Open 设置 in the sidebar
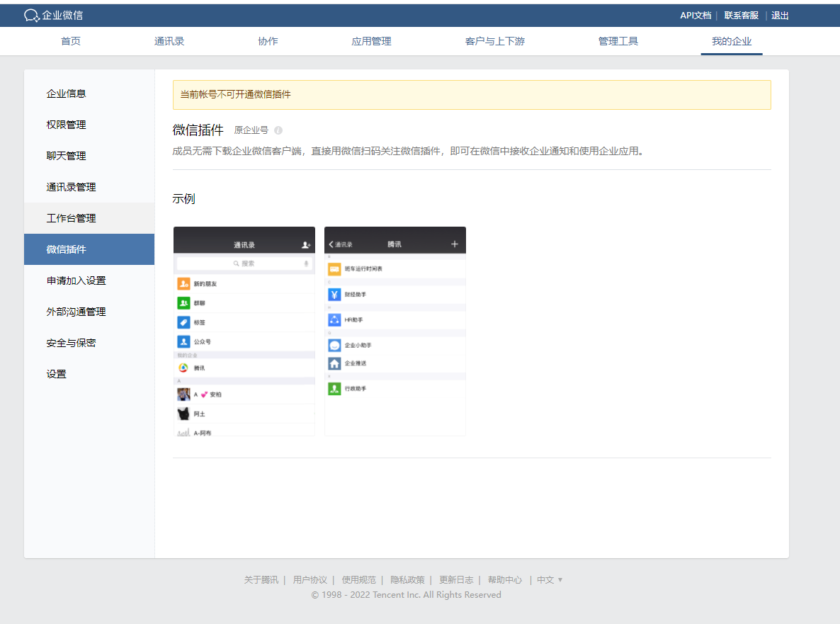The width and height of the screenshot is (840, 624). coord(89,373)
